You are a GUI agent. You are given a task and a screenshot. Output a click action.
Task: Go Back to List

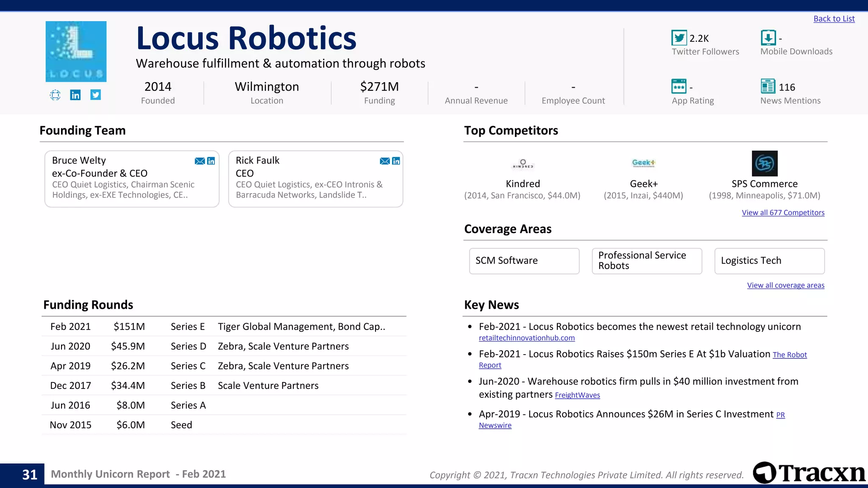click(834, 19)
